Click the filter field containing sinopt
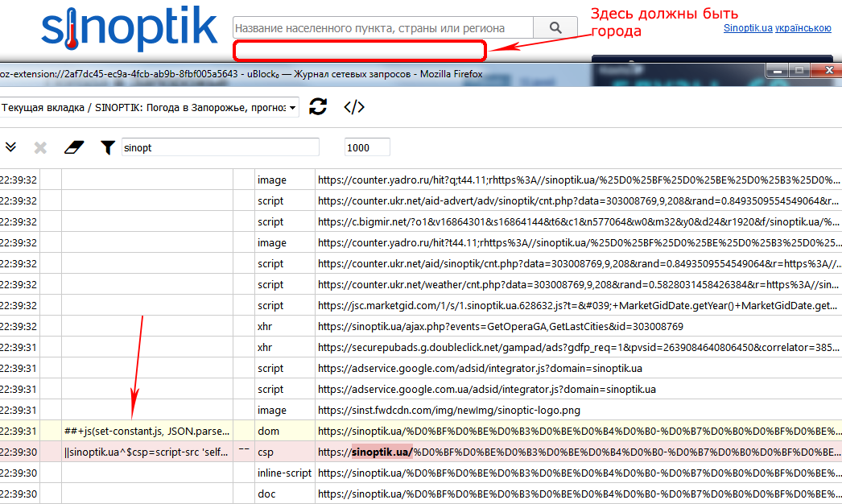Screen dimensions: 842x504 [221, 147]
